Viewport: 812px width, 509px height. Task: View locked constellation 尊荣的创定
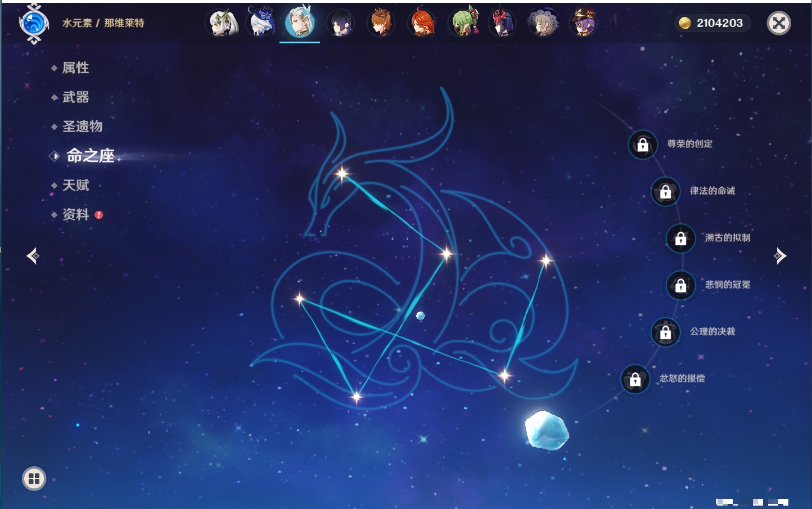(643, 145)
